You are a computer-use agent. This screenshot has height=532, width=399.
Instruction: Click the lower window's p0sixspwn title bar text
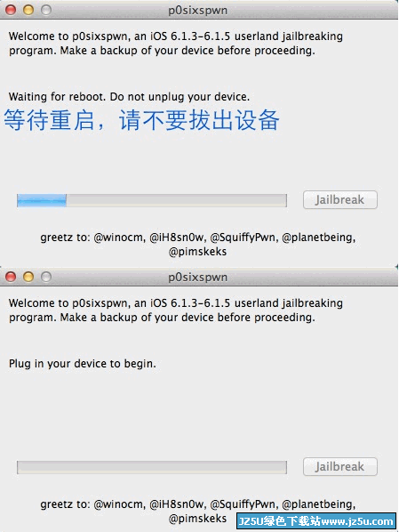pyautogui.click(x=198, y=278)
